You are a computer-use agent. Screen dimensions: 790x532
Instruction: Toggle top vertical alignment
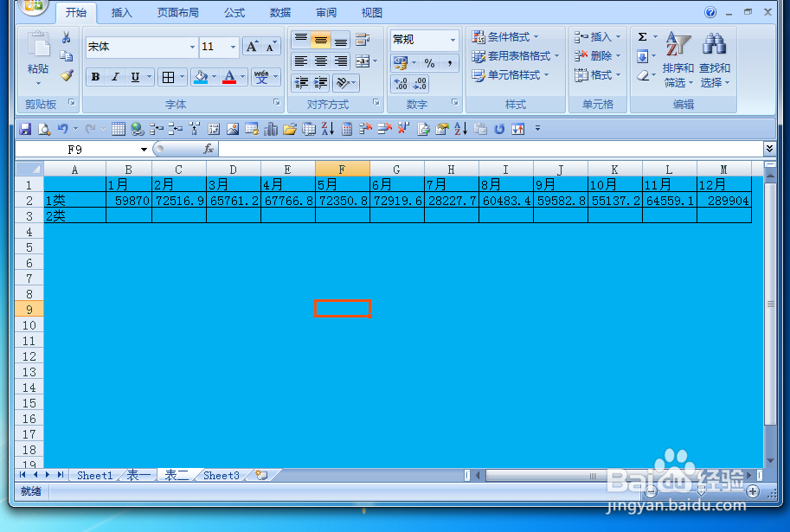(x=301, y=39)
